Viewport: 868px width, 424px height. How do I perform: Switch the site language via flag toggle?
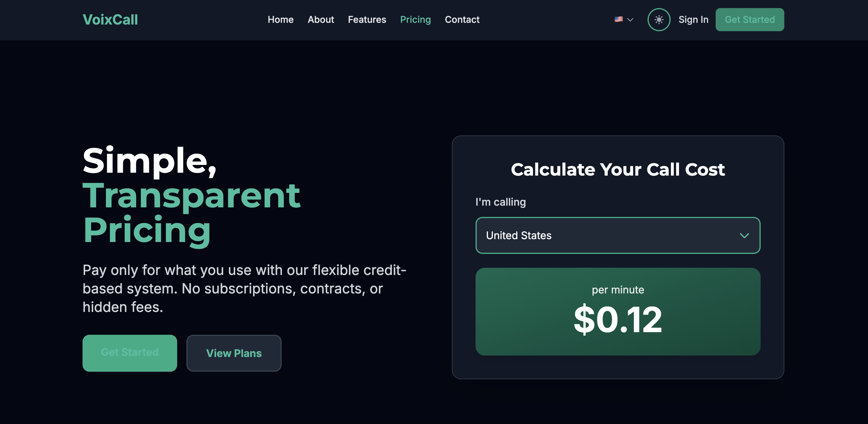623,20
